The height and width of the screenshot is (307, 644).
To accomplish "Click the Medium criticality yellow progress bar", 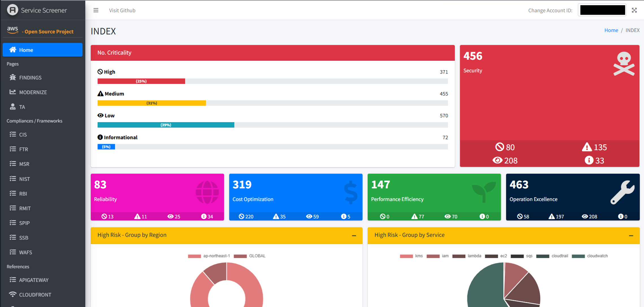I will tap(152, 103).
